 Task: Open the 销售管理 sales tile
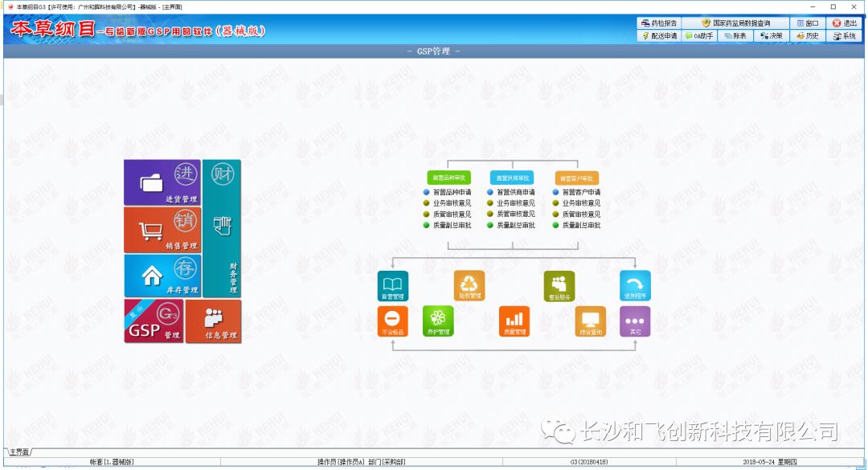point(162,230)
